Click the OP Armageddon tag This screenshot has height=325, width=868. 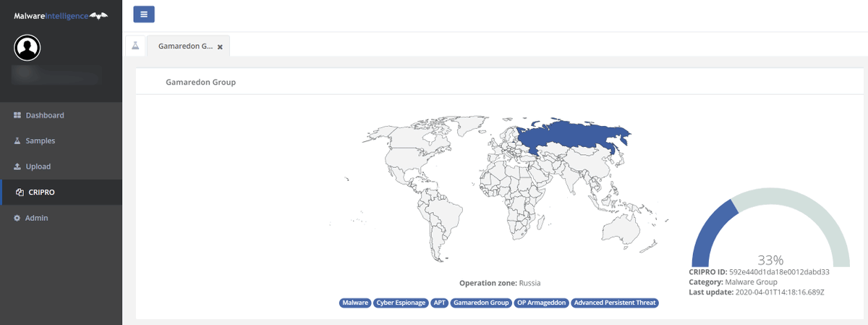click(x=541, y=303)
